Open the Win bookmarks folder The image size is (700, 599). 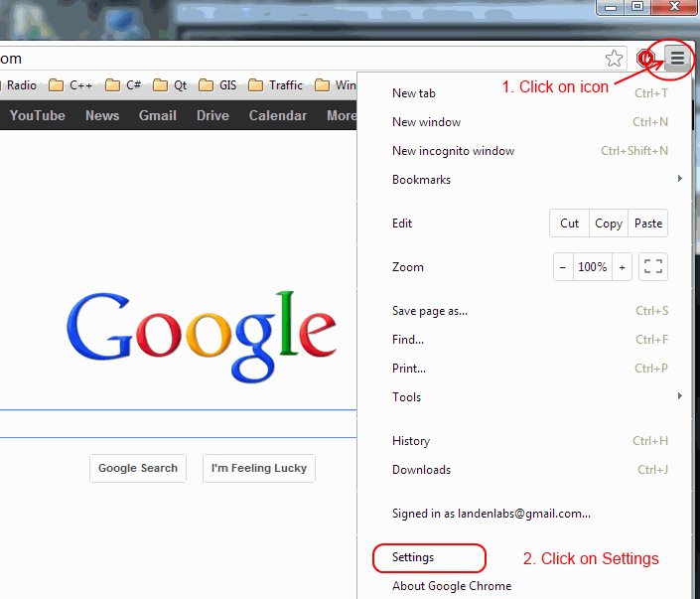point(336,84)
